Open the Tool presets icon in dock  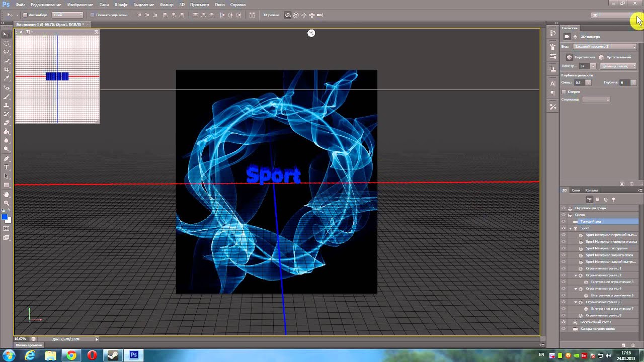point(553,107)
